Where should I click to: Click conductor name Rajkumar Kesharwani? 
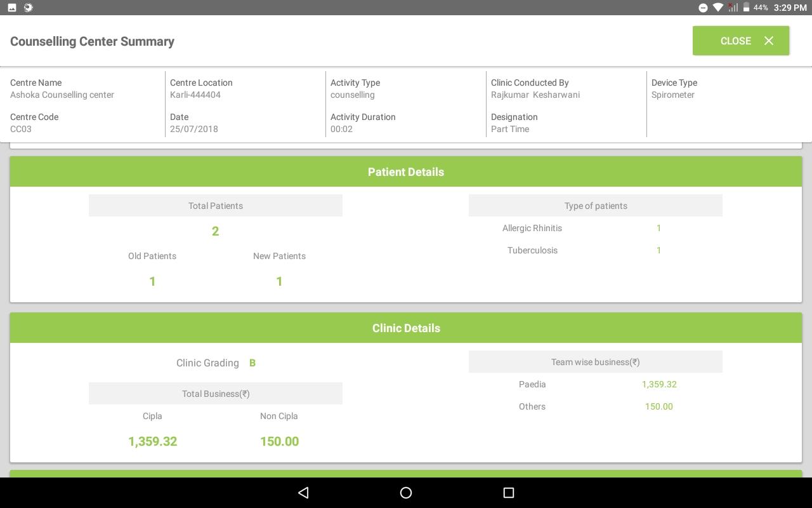(535, 95)
